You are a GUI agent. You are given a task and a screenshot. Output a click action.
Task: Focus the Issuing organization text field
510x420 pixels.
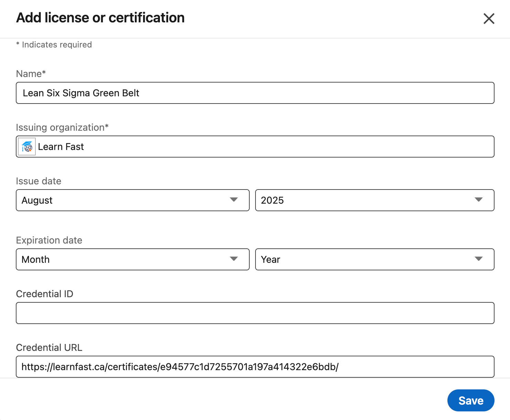click(265, 147)
